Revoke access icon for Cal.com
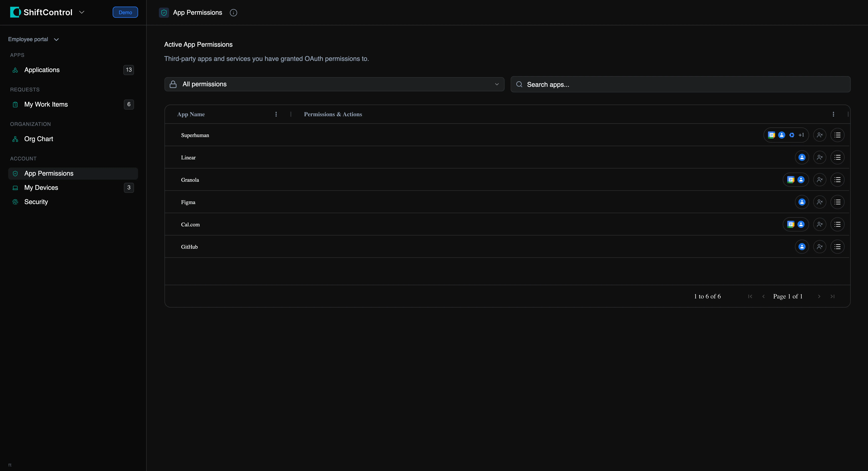 pyautogui.click(x=820, y=224)
